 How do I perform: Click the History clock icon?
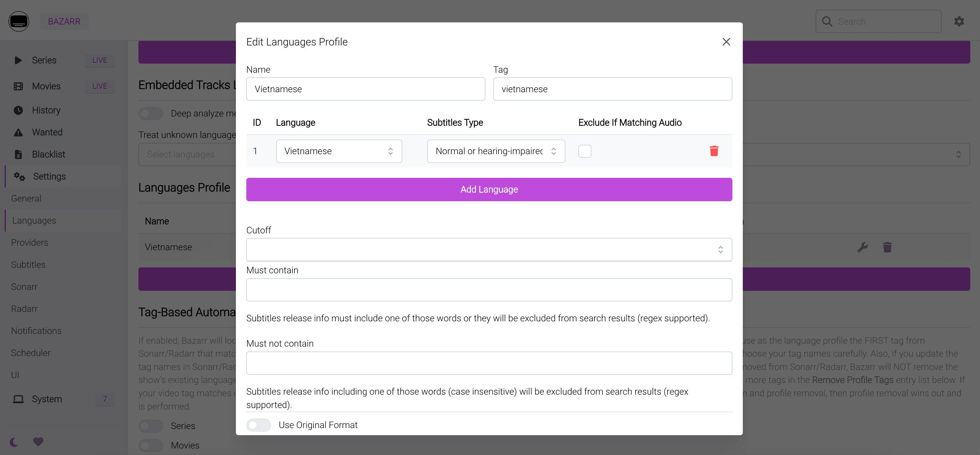pos(18,110)
